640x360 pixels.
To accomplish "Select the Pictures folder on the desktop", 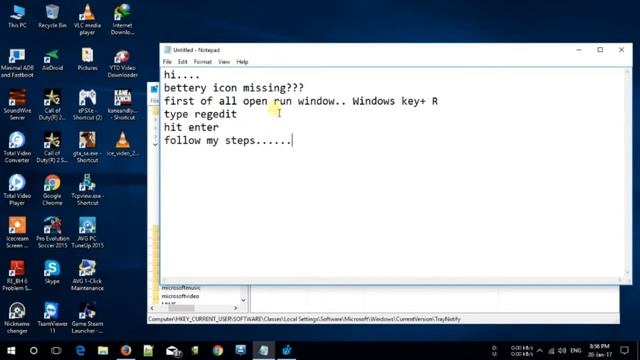I will coord(87,60).
